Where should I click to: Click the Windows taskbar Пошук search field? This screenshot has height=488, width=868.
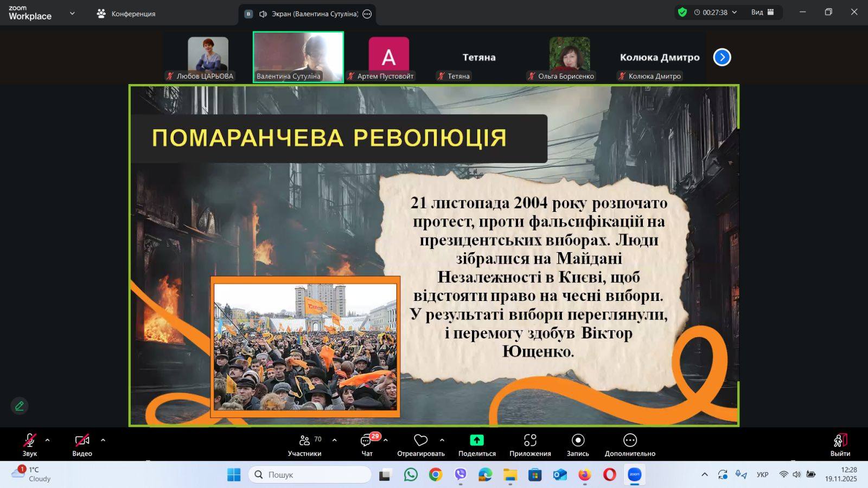tap(310, 474)
